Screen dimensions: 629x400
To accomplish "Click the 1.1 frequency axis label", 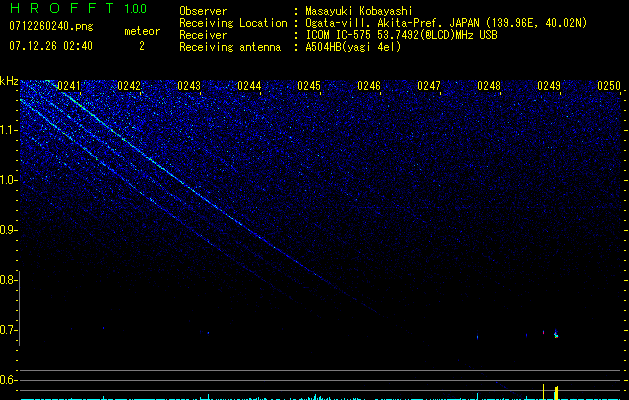I will click(x=9, y=130).
